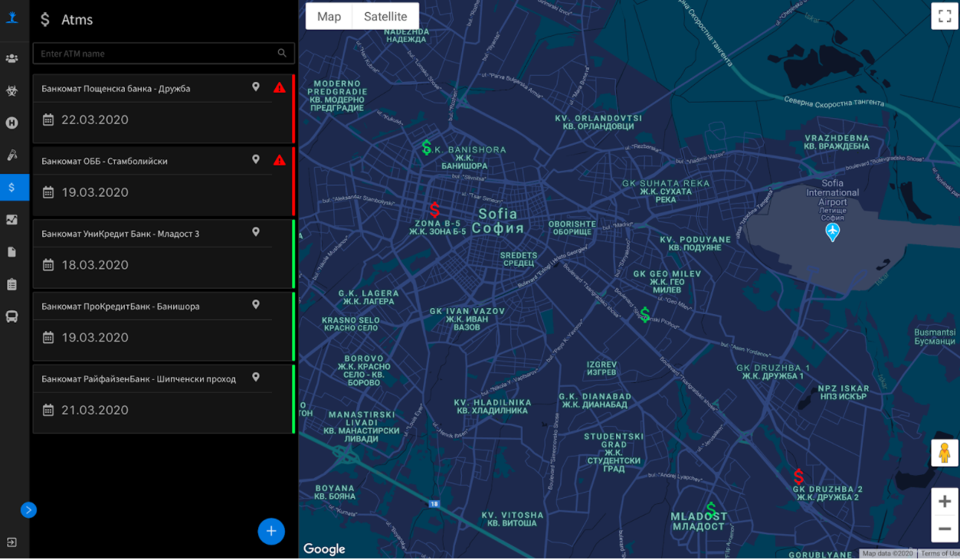The height and width of the screenshot is (560, 960).
Task: Click green dollar marker near Geo Milev
Action: click(645, 314)
